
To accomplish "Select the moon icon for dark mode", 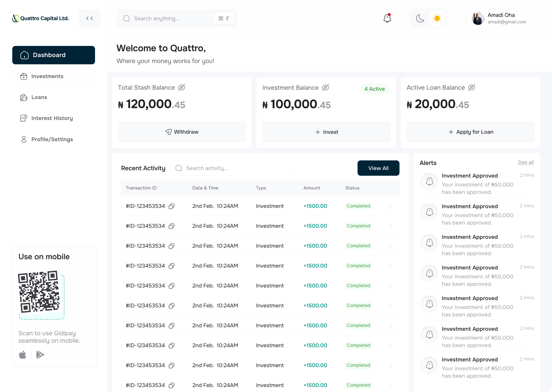I will [420, 18].
